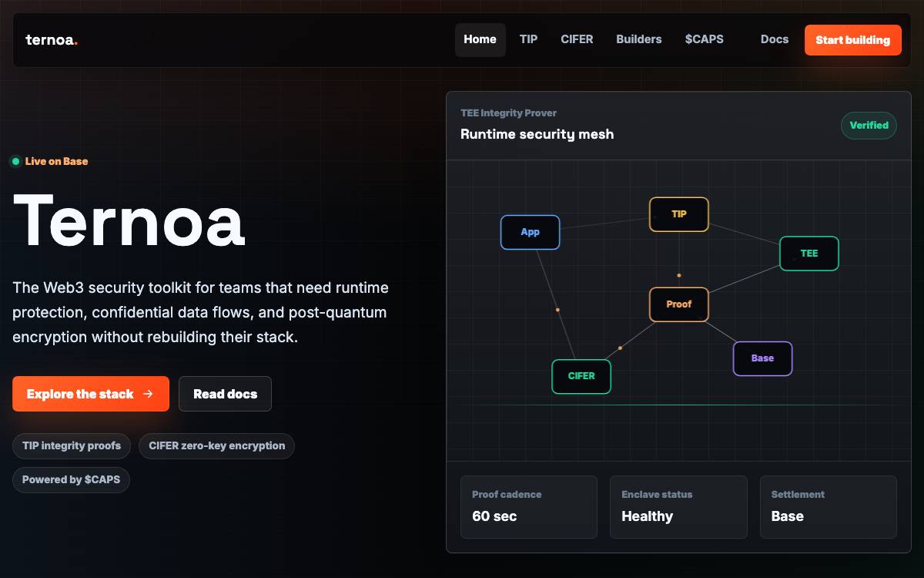Open the Docs link in header
This screenshot has width=924, height=578.
click(x=775, y=39)
